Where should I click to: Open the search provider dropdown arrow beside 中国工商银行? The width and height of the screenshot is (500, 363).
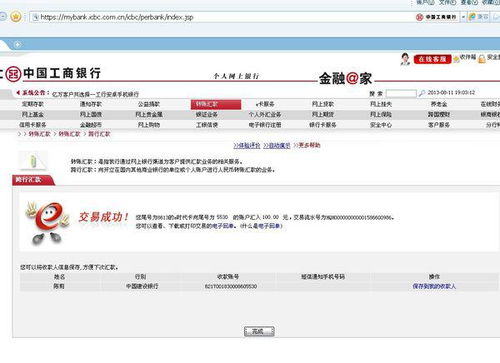tap(463, 17)
